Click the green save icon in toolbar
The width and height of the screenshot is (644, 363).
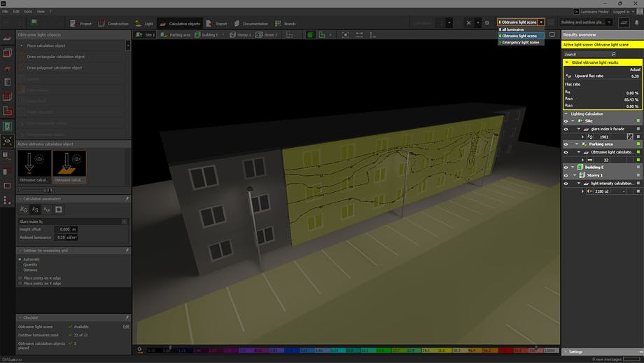tap(34, 22)
